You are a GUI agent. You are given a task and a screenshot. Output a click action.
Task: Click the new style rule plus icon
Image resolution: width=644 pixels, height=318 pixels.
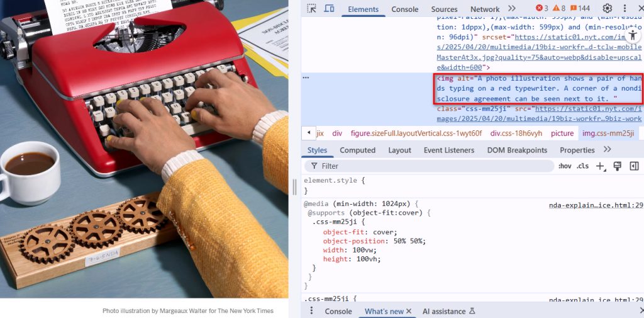tap(601, 166)
